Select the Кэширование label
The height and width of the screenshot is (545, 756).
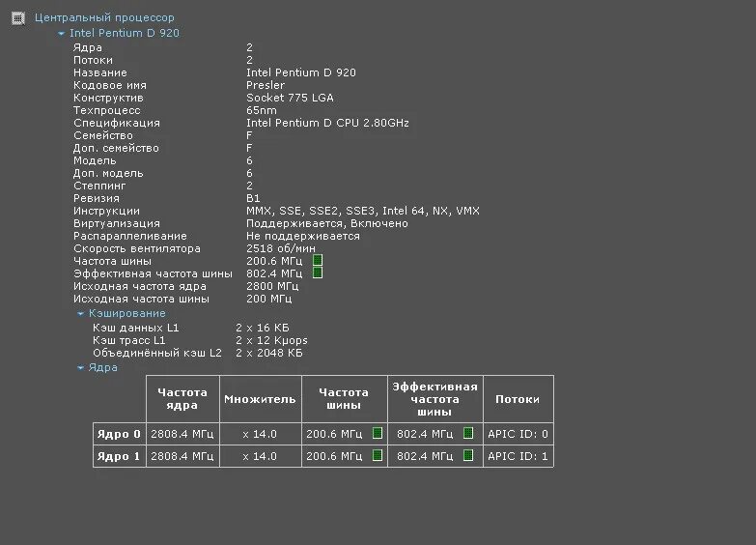point(126,314)
